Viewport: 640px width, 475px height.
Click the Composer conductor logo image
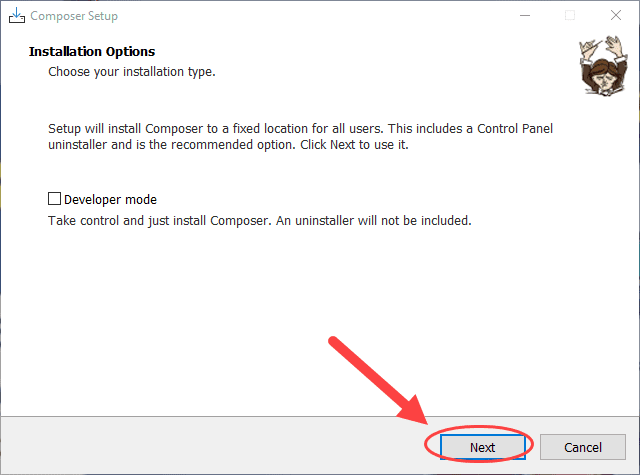tap(603, 66)
